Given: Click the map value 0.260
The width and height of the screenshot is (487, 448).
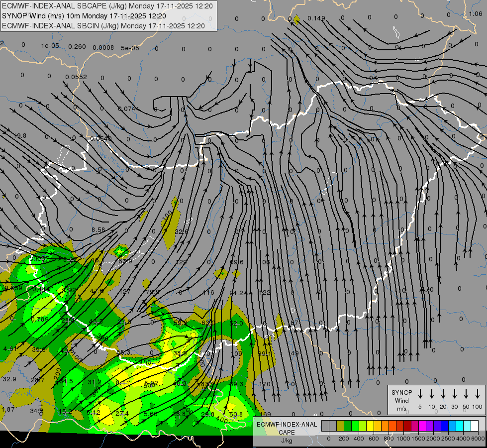Looking at the screenshot, I should tap(77, 47).
